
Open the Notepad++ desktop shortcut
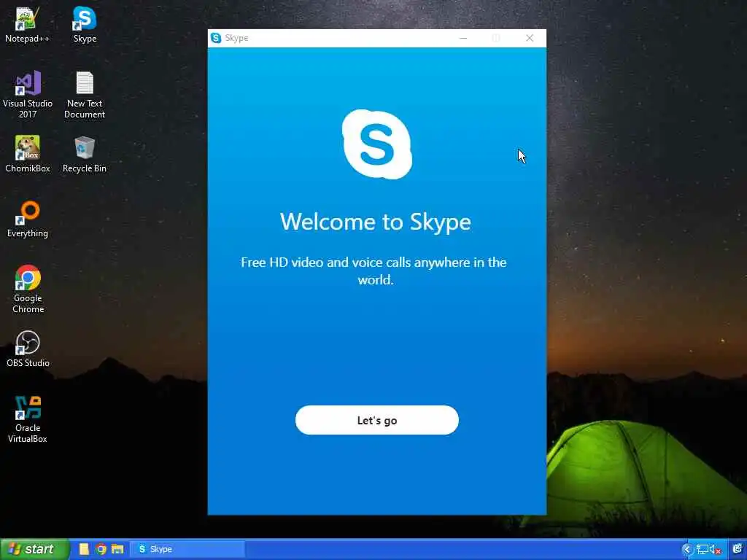coord(27,25)
